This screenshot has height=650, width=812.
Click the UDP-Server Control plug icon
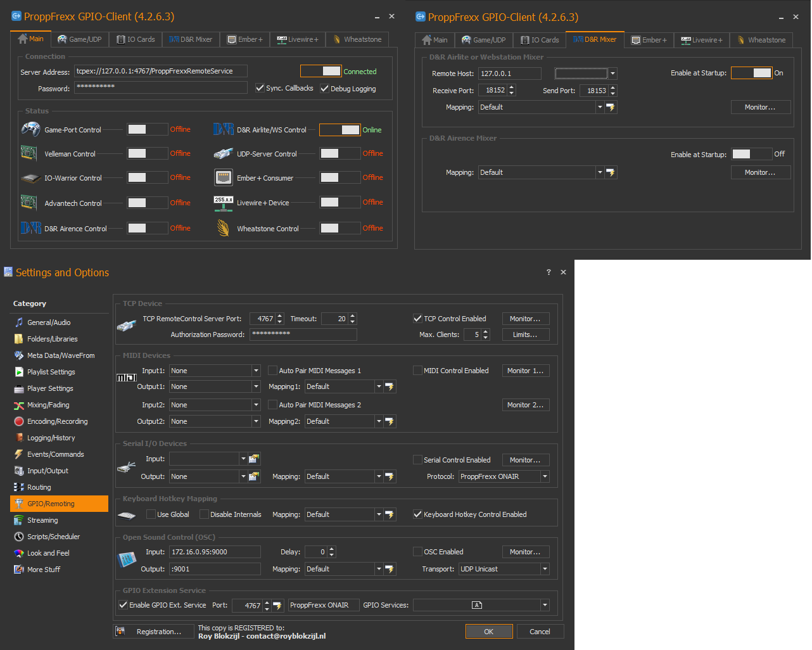click(224, 153)
